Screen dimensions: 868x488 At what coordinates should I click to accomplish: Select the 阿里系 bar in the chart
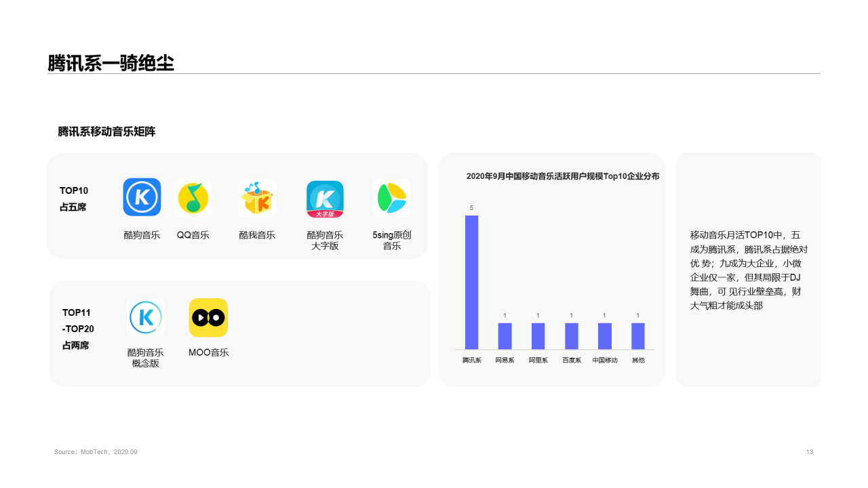click(538, 335)
